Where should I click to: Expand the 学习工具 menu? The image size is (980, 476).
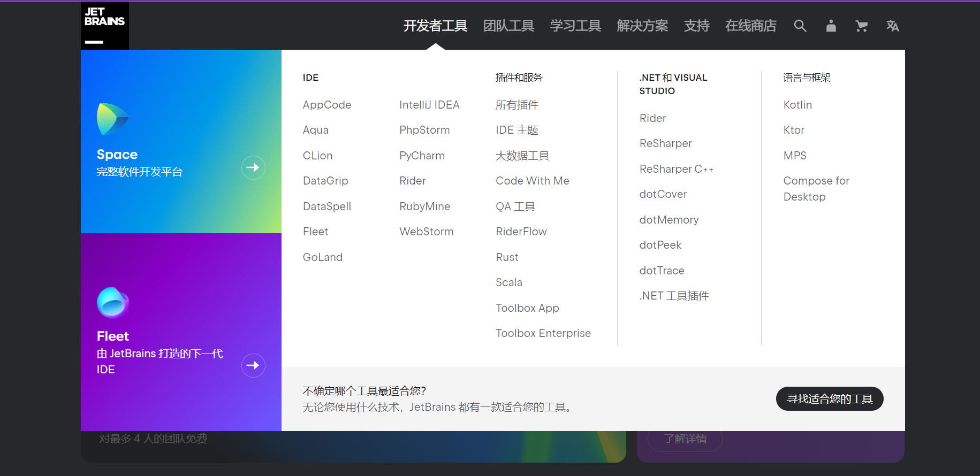coord(575,26)
